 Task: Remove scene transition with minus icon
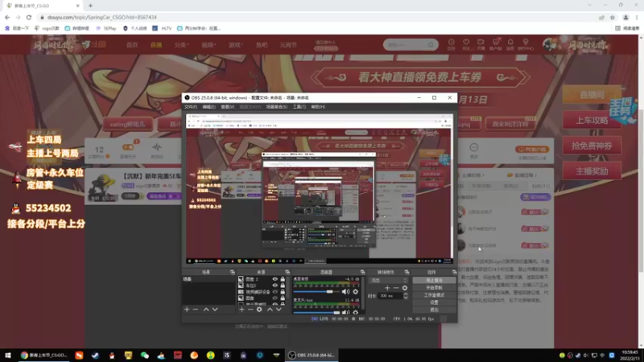(x=396, y=288)
